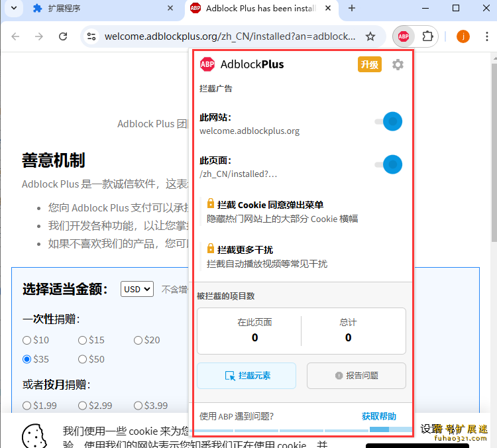This screenshot has width=497, height=448.
Task: Reload the current page
Action: [x=63, y=36]
